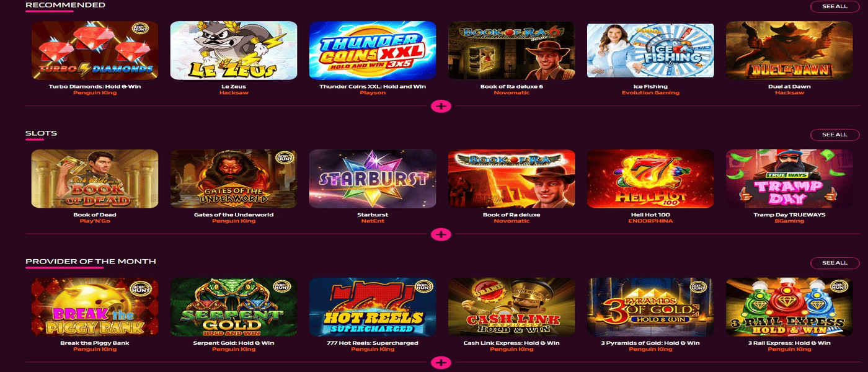
Task: Play Thunder Coins XXL game tile
Action: point(373,50)
